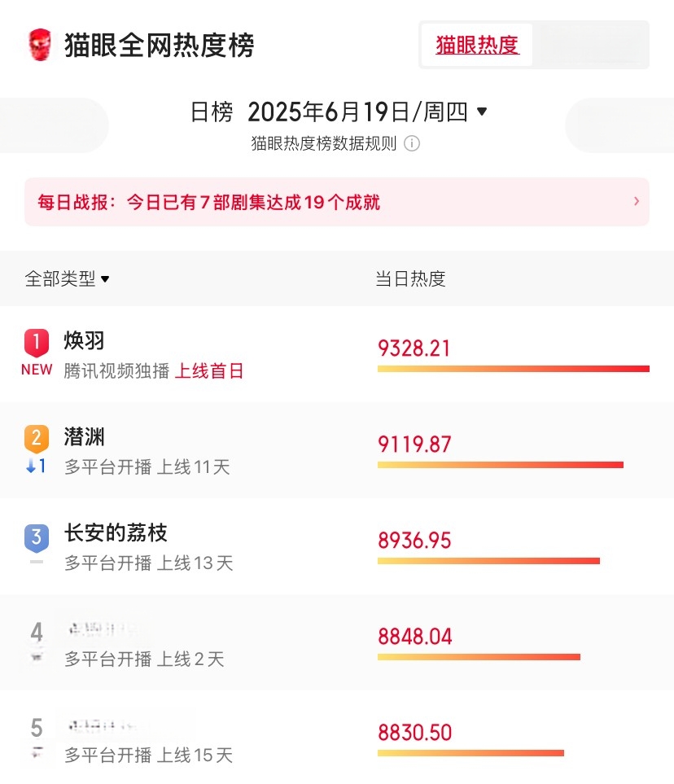
Task: Open 猫眼热度榜数据规则 link
Action: 323,143
